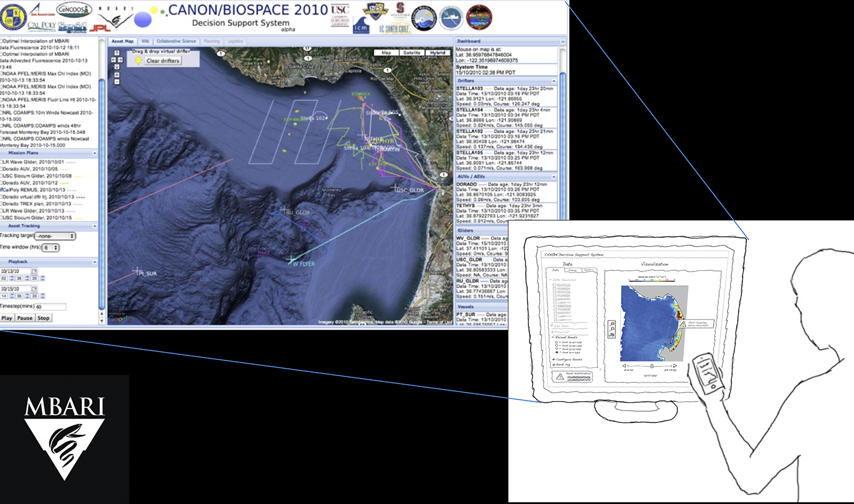Enable USC Slocum Glider 2010/10/08 mission plan
Image resolution: width=854 pixels, height=504 pixels.
2,176
